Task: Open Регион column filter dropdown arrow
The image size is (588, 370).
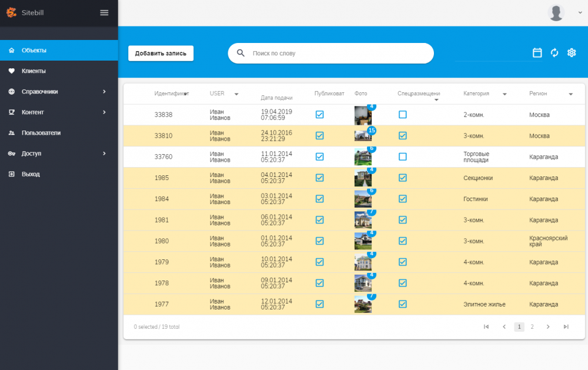Action: coord(571,94)
